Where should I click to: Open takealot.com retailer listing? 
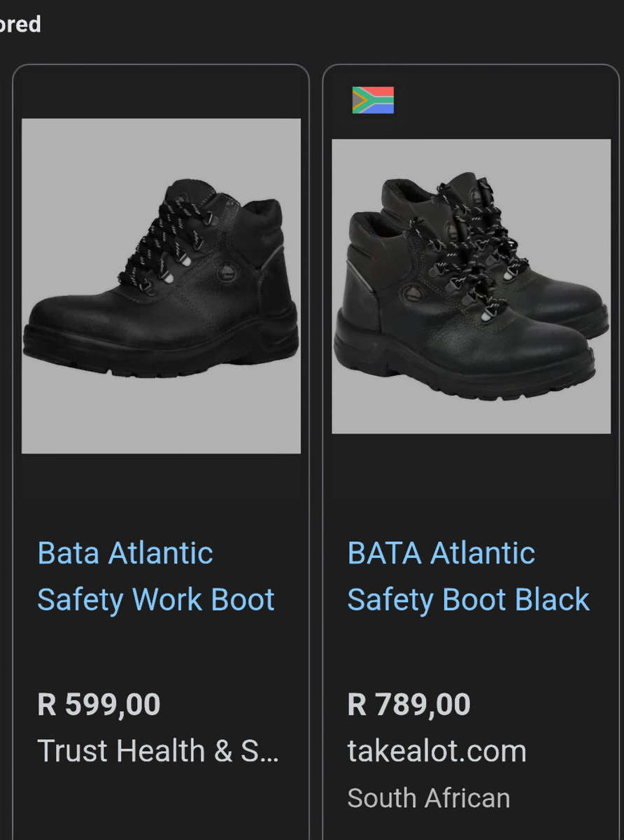[437, 751]
